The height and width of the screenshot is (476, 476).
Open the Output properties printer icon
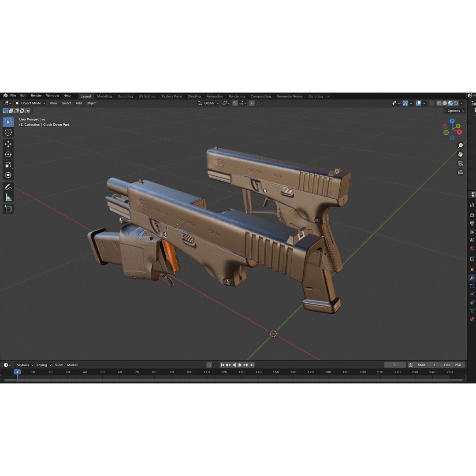tap(472, 223)
